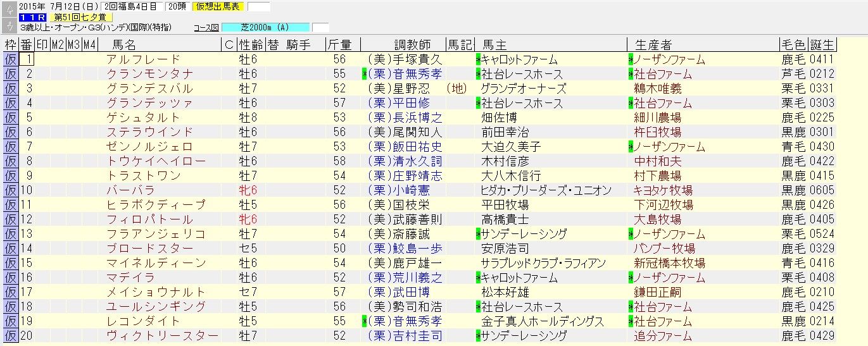
Task: Open trainer (美)国枝栄
Action: 398,205
